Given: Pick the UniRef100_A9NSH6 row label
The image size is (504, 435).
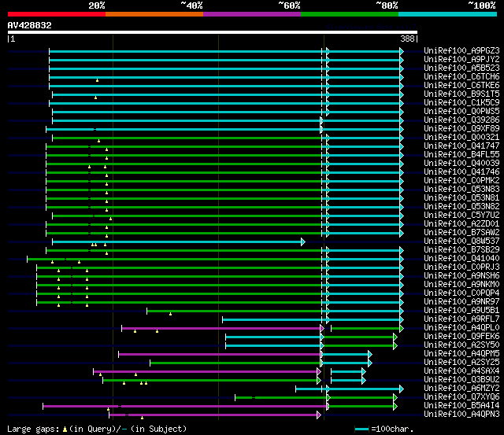Looking at the screenshot, I should [x=461, y=276].
